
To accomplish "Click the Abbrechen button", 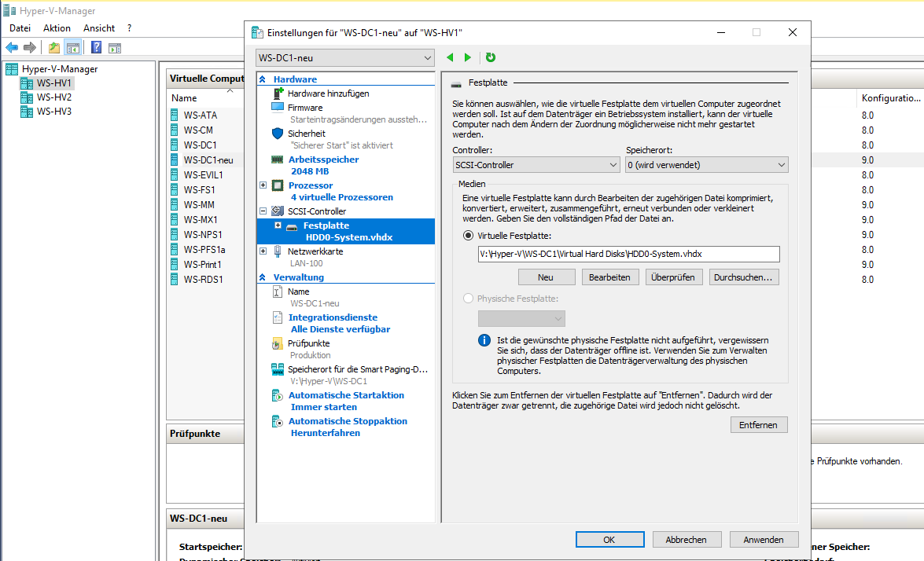I will click(687, 540).
